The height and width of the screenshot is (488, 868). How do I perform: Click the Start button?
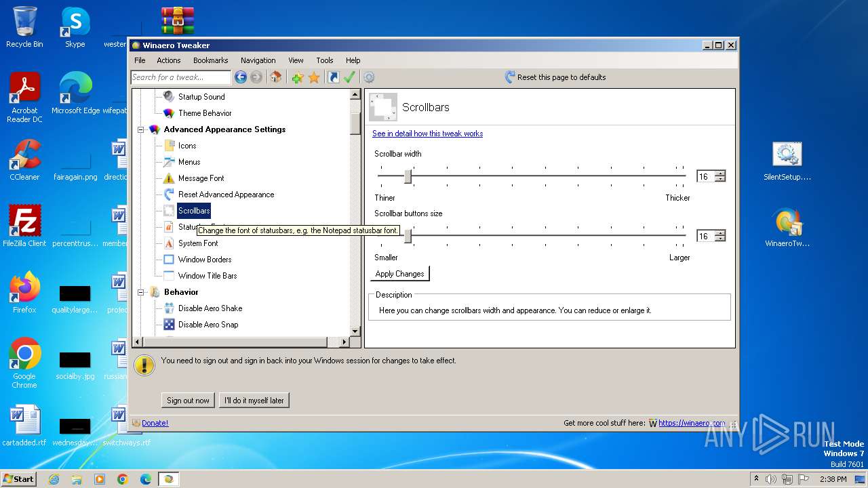coord(18,479)
